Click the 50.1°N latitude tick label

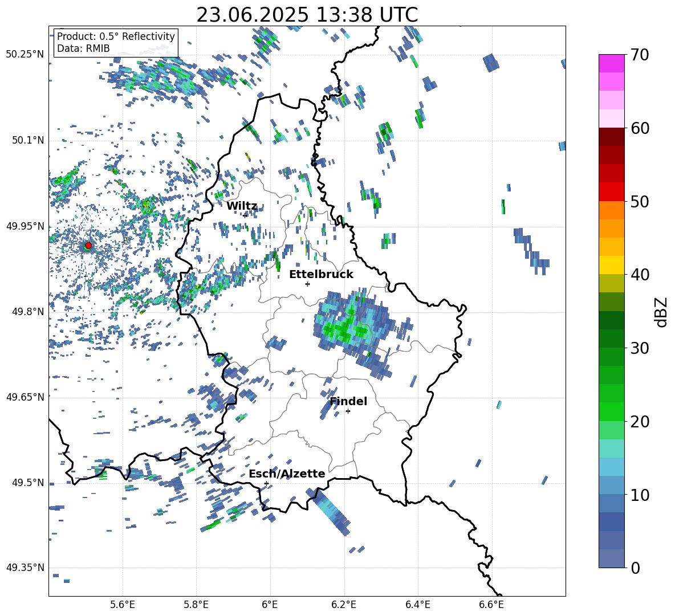pos(28,140)
